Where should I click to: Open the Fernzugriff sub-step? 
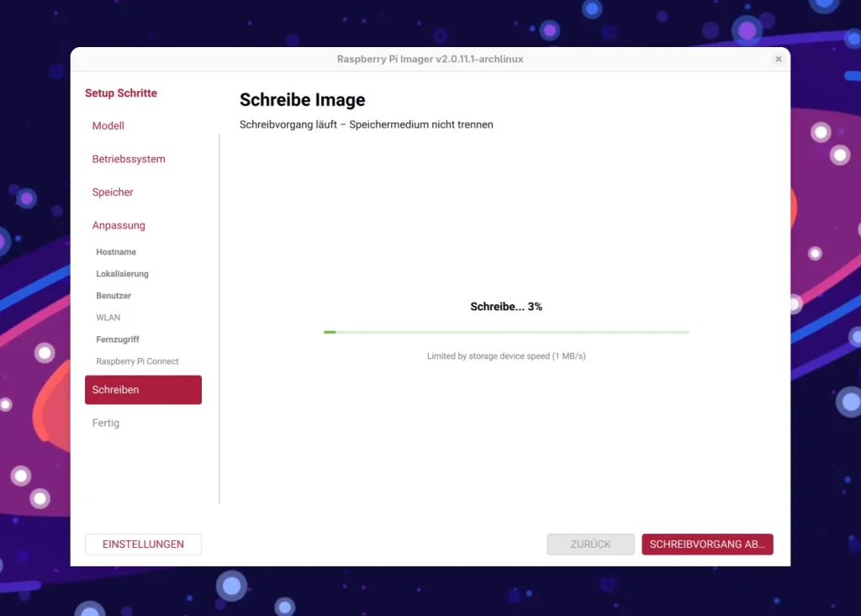118,340
